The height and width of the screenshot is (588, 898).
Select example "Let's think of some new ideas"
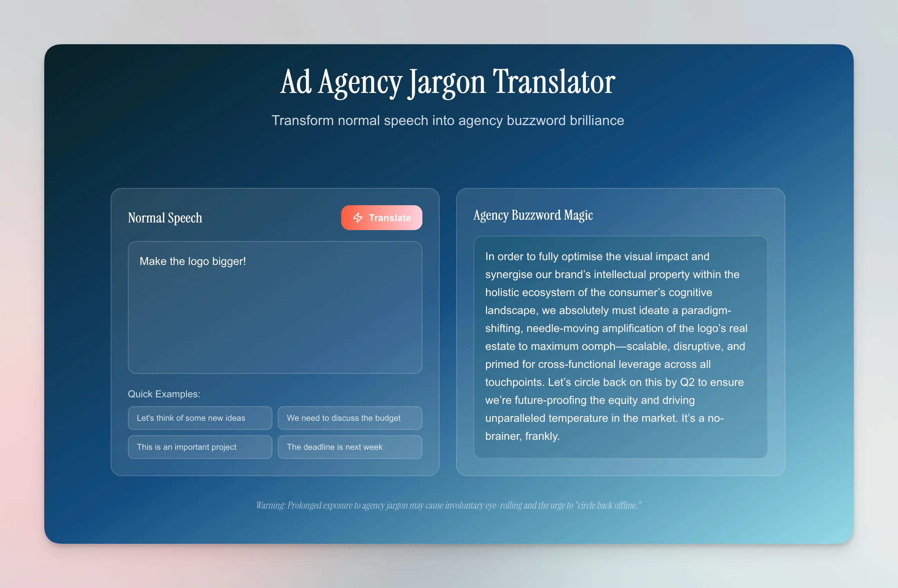200,418
